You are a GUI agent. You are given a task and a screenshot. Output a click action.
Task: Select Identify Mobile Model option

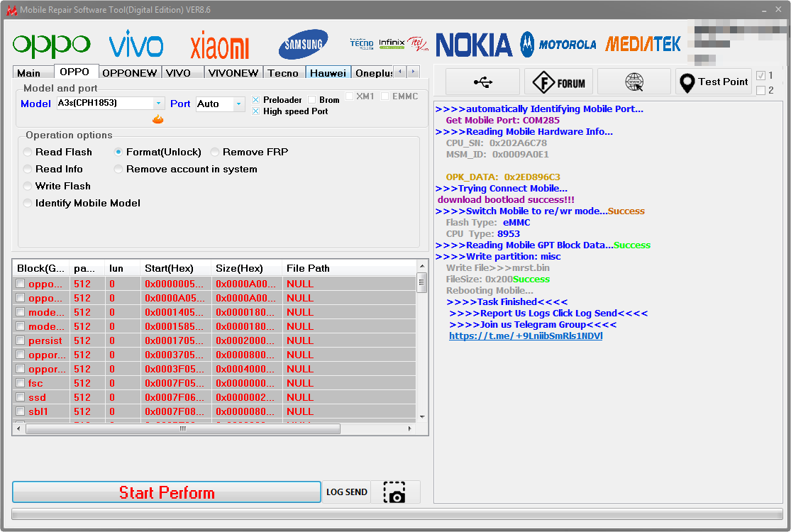coord(82,203)
